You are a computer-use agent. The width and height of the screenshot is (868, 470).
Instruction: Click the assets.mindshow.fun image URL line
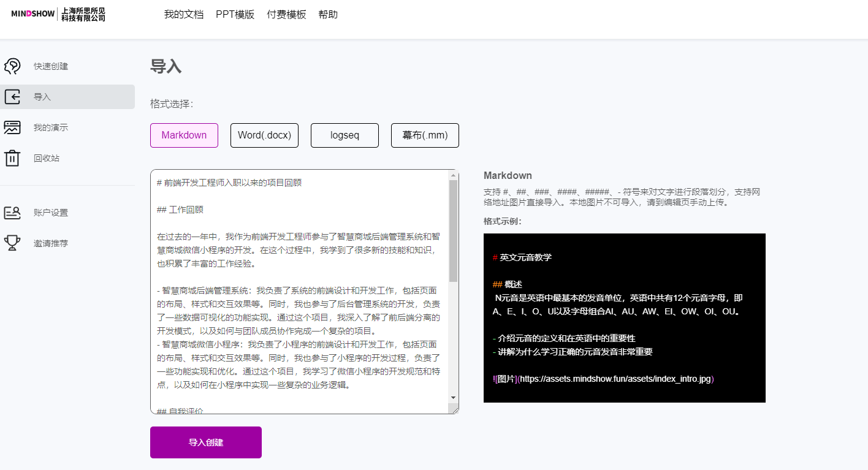coord(603,379)
